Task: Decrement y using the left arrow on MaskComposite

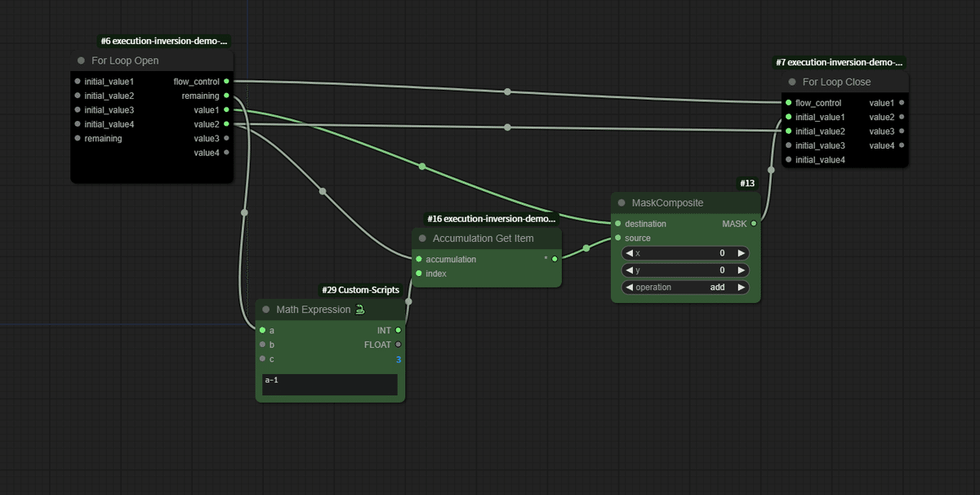Action: (629, 270)
